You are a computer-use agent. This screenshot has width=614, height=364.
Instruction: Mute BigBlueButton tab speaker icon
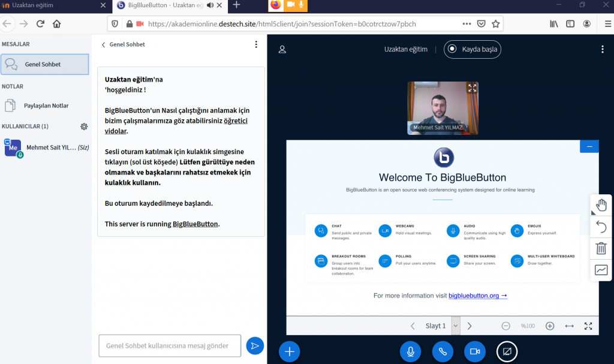tap(210, 5)
